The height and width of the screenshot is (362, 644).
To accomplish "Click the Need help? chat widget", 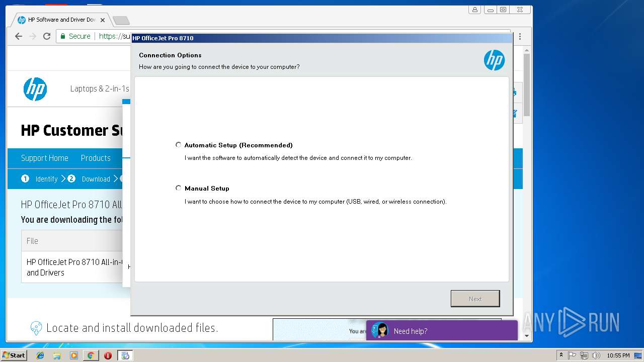I will point(442,330).
